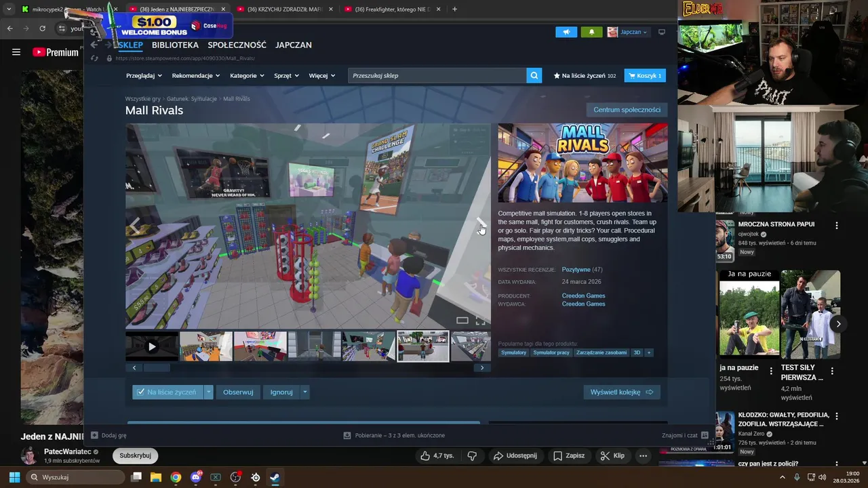Open options for KŁODZKO video
868x488 pixels.
(837, 416)
